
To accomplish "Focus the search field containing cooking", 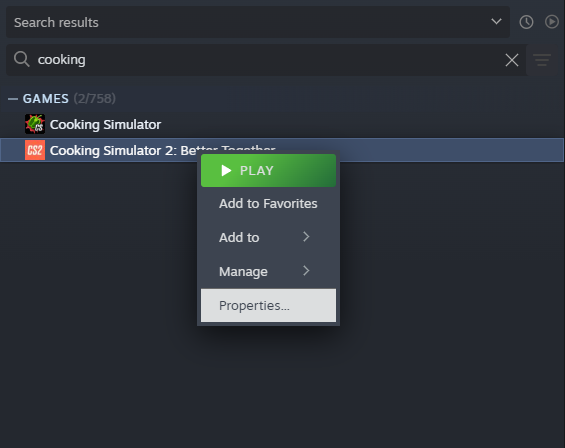I will coord(266,60).
